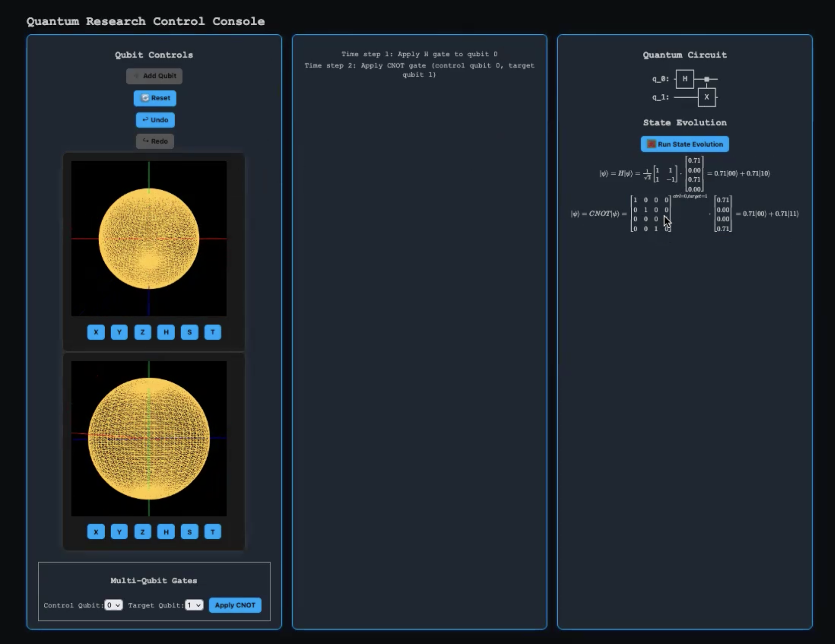Click the greyed Redo button
Viewport: 835px width, 644px height.
[x=155, y=141]
